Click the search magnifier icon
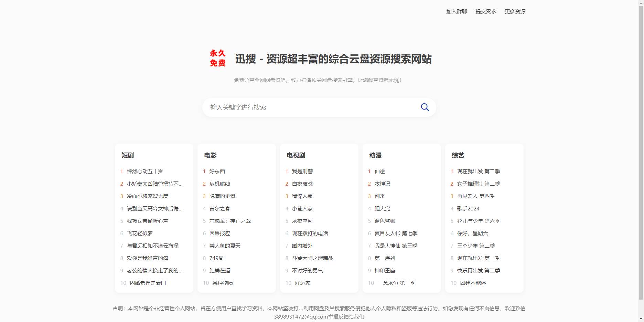The width and height of the screenshot is (644, 322). (425, 107)
